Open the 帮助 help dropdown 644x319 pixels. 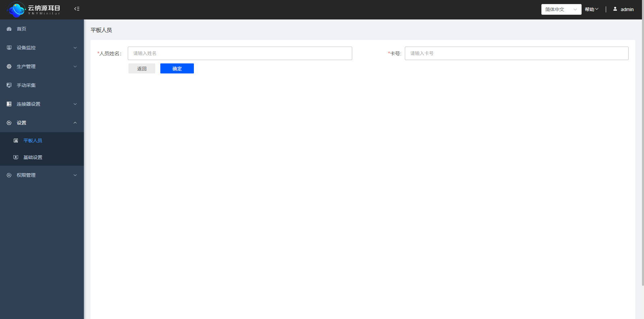coord(591,9)
